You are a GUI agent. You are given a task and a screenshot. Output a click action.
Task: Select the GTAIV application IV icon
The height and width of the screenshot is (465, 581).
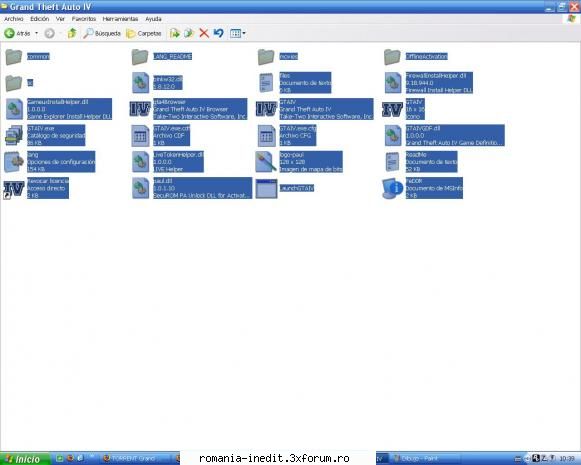click(266, 109)
